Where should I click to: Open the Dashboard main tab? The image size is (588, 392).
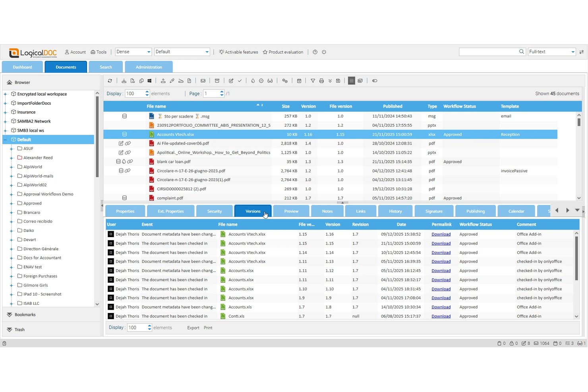pos(22,67)
